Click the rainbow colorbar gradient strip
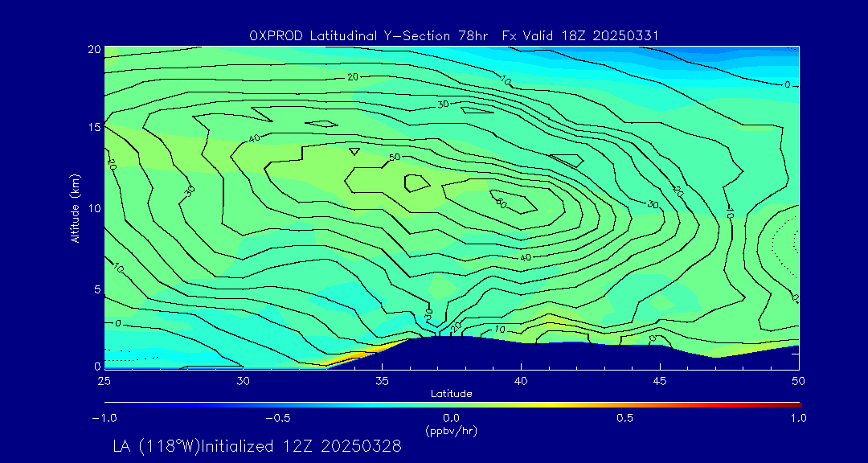The width and height of the screenshot is (868, 463). pos(452,405)
